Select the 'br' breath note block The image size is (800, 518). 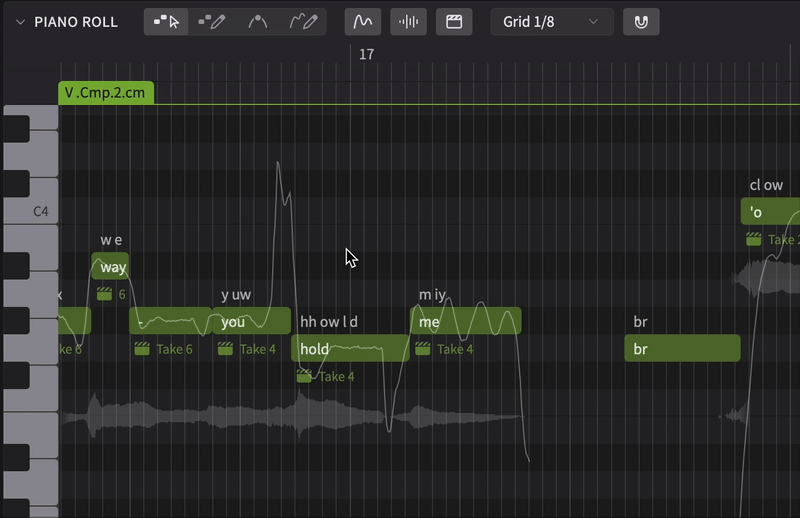coord(682,349)
